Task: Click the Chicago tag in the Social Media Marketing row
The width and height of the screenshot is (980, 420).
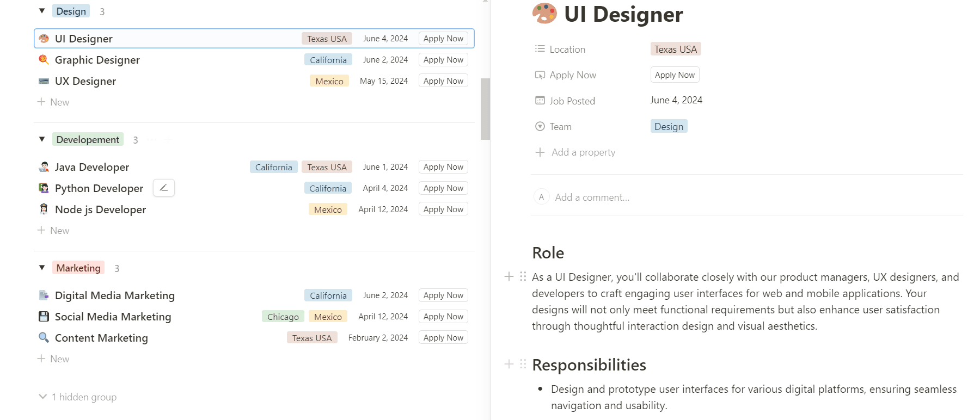Action: coord(283,317)
